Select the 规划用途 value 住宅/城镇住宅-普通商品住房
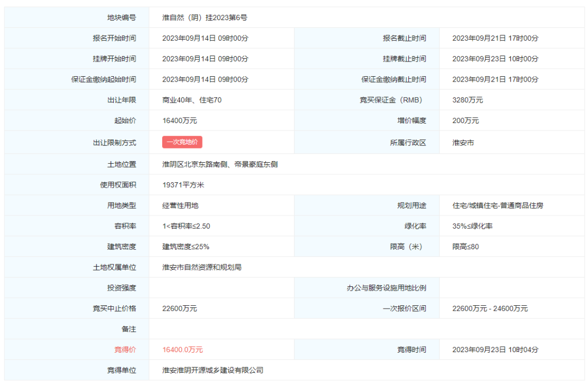Image resolution: width=588 pixels, height=382 pixels. [x=498, y=206]
